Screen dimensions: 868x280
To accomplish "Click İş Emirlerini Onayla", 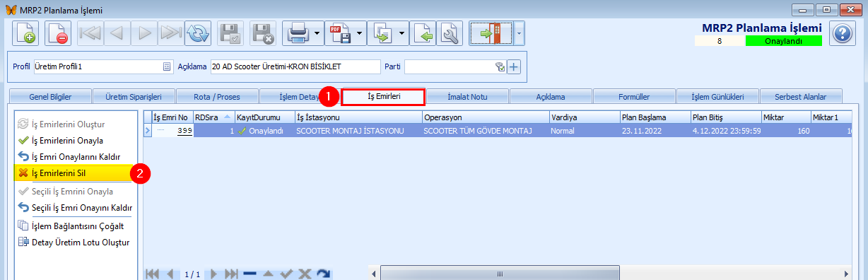I will 67,140.
